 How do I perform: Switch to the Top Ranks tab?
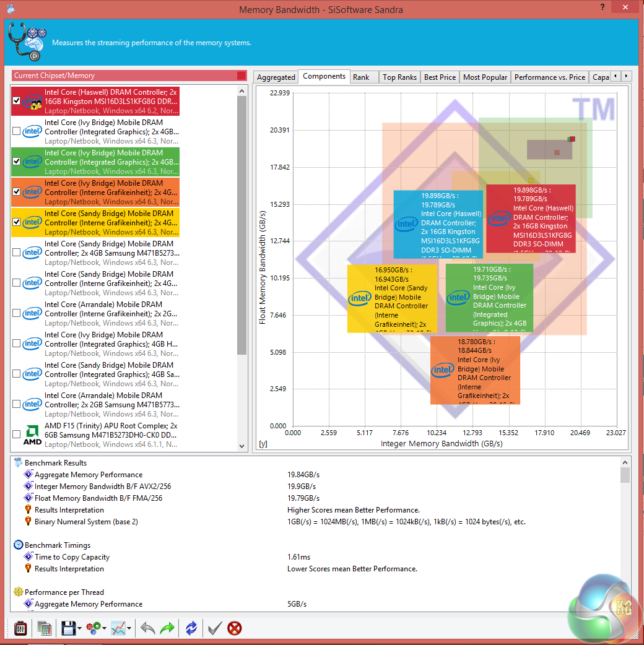pyautogui.click(x=399, y=77)
